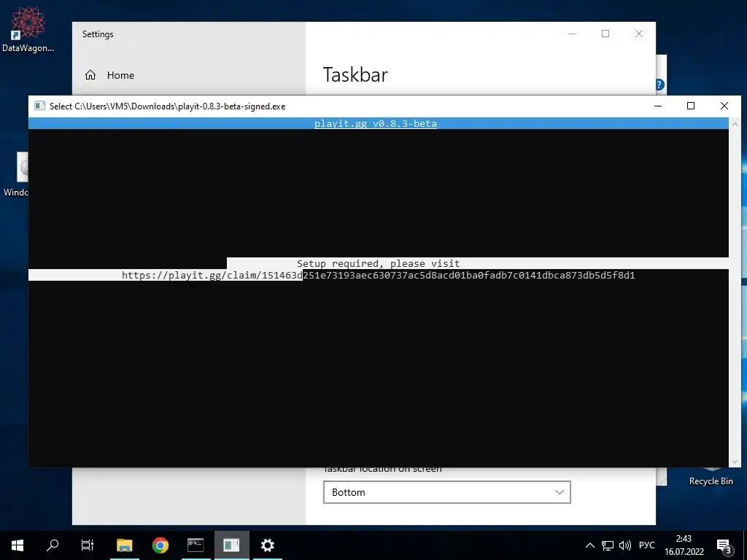This screenshot has width=747, height=560.
Task: Click the Home label in Settings
Action: pos(120,75)
